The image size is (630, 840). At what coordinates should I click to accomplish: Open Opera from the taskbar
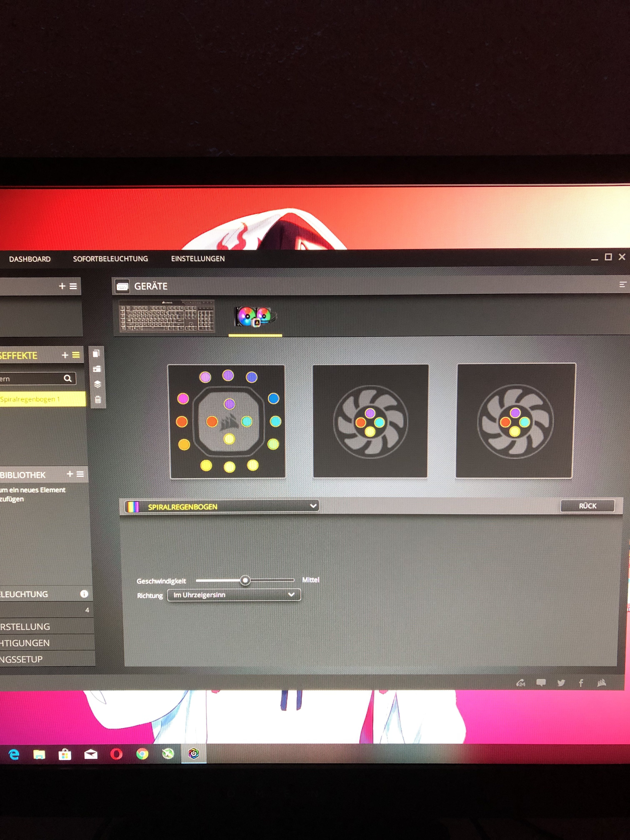[117, 754]
